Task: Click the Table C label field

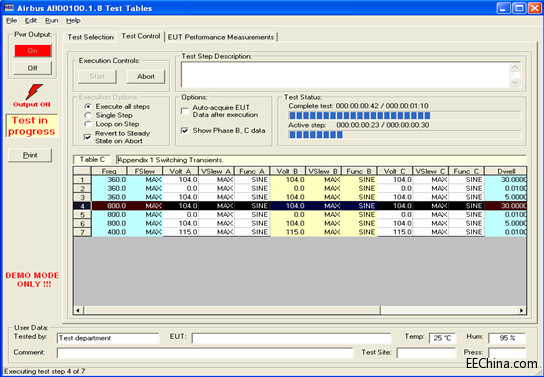Action: point(92,160)
